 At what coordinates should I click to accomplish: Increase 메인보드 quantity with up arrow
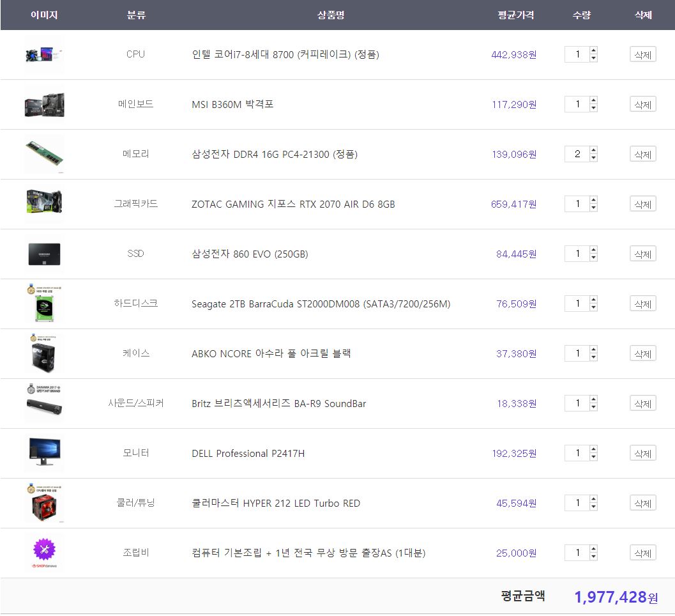[594, 100]
